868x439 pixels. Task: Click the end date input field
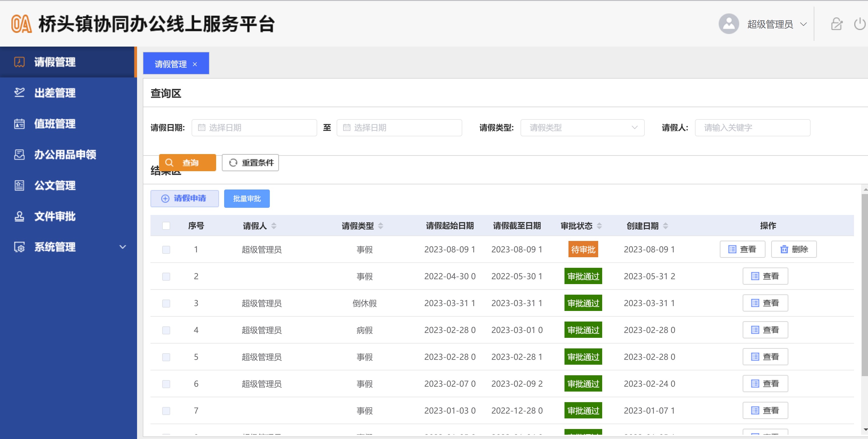pyautogui.click(x=399, y=127)
